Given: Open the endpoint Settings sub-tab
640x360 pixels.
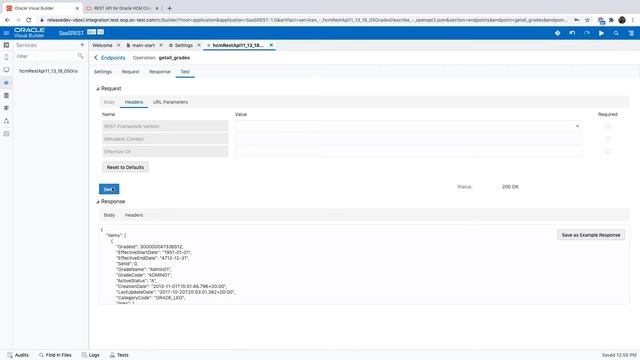Looking at the screenshot, I should [103, 72].
